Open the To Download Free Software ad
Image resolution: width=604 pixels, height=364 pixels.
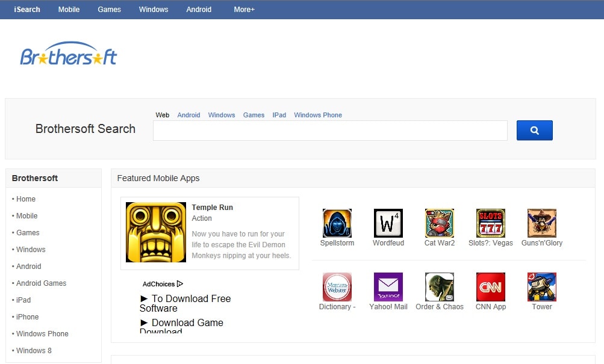(185, 303)
